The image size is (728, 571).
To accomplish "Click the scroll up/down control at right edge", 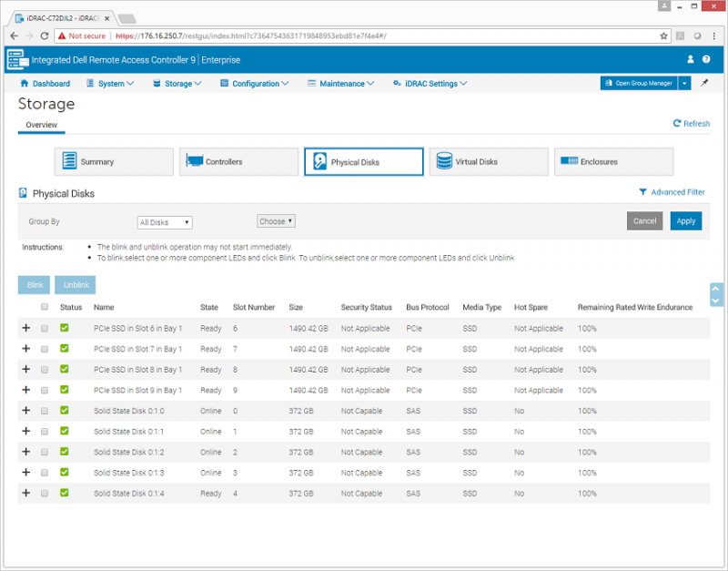I will click(715, 294).
